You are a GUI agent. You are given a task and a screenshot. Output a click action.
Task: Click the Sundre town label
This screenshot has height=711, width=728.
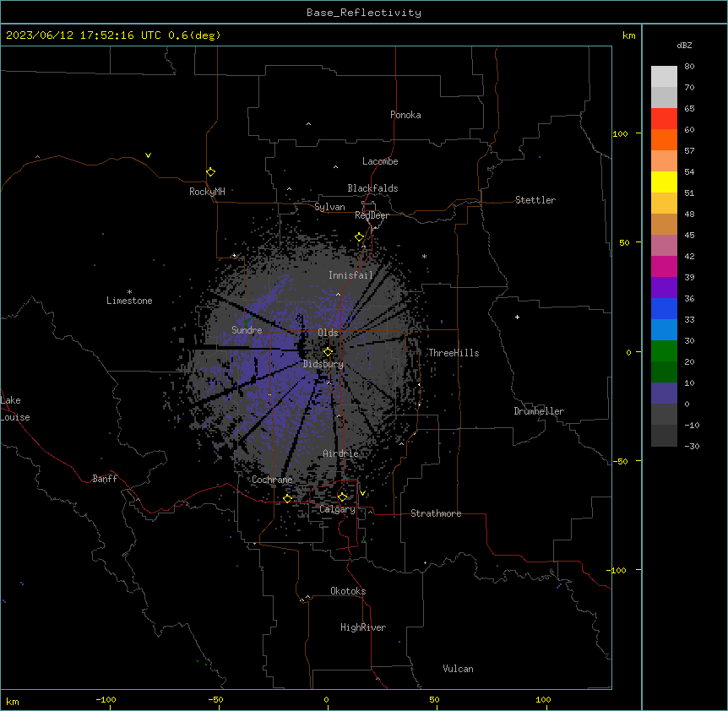click(x=247, y=330)
